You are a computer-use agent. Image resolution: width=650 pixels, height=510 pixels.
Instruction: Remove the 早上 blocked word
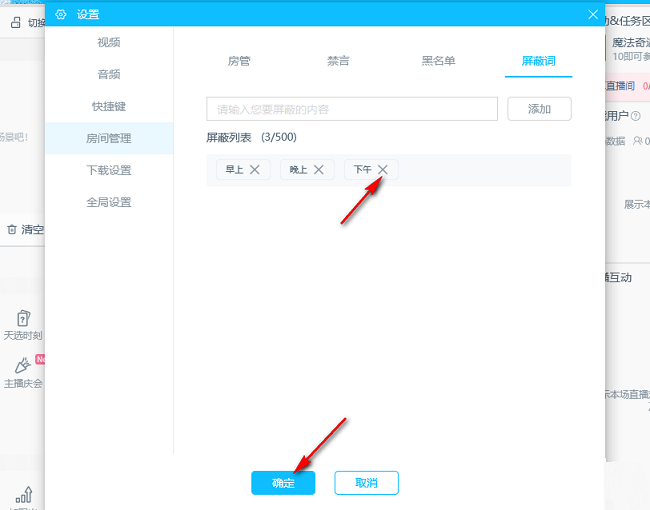point(255,170)
